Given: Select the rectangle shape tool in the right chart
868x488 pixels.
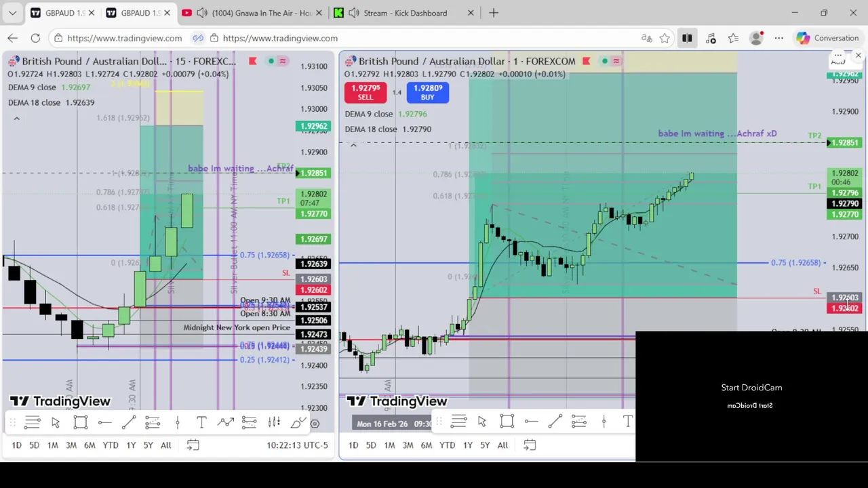Looking at the screenshot, I should point(507,422).
